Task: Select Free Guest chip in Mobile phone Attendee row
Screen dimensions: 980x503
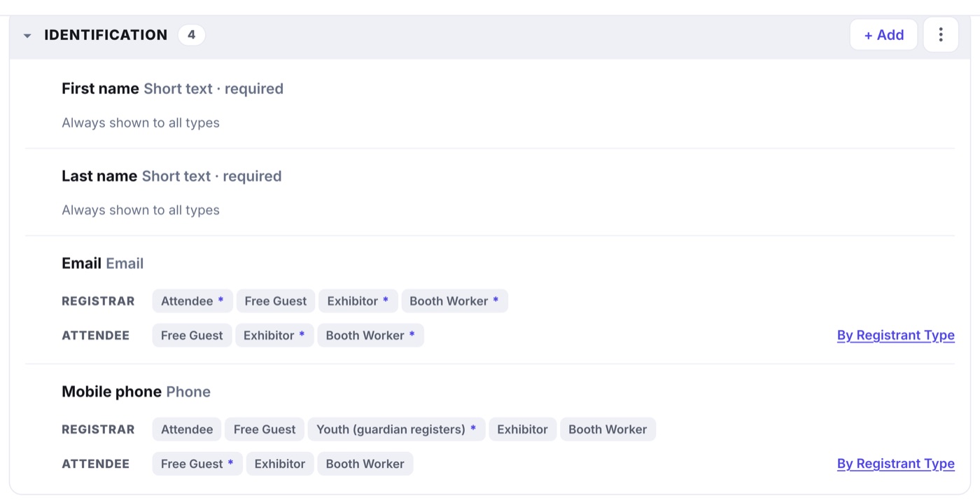Action: coord(197,464)
